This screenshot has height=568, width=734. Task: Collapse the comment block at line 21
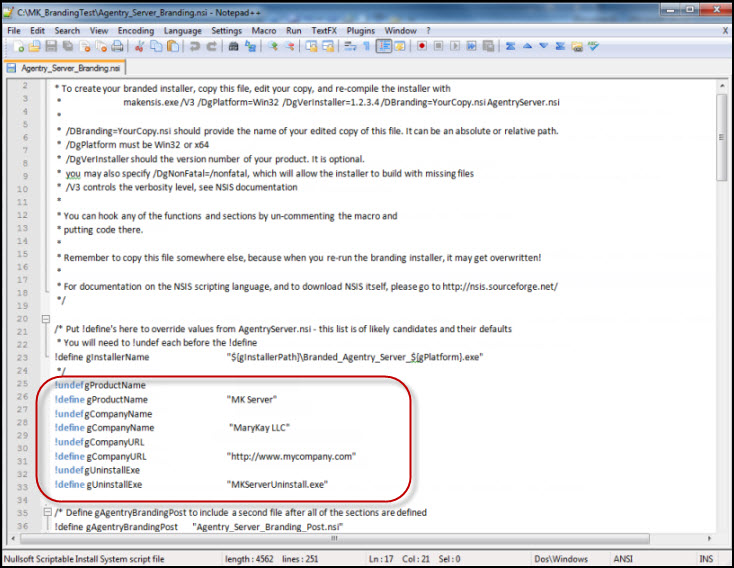pyautogui.click(x=44, y=320)
